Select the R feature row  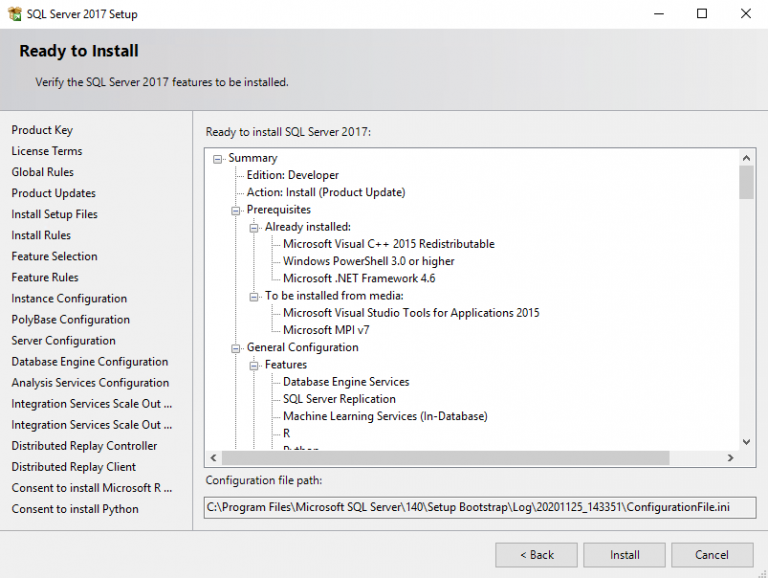point(287,434)
